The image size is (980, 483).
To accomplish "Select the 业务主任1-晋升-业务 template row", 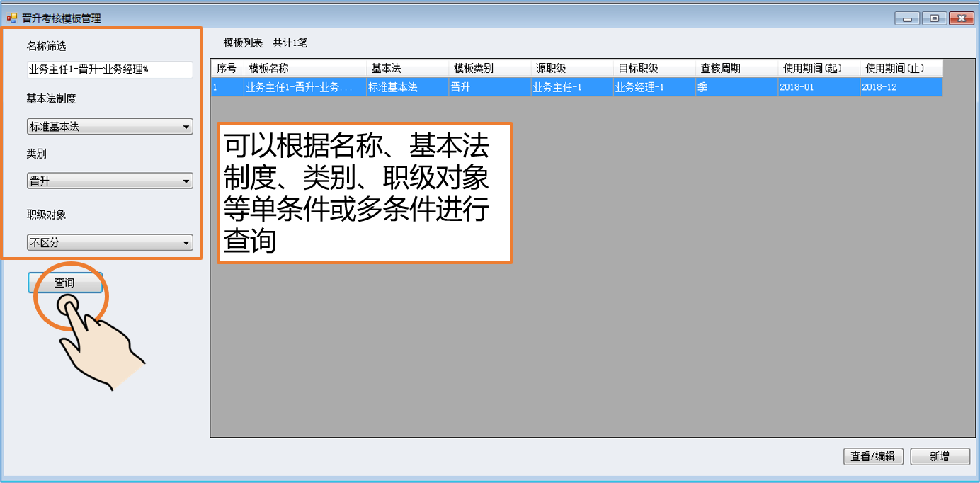I will (304, 87).
